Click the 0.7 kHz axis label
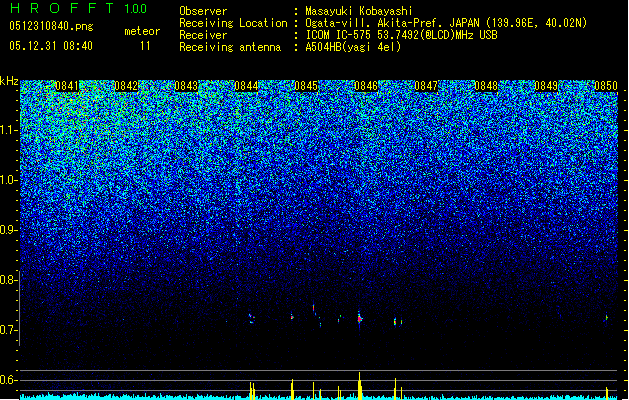The image size is (629, 400). pyautogui.click(x=7, y=330)
